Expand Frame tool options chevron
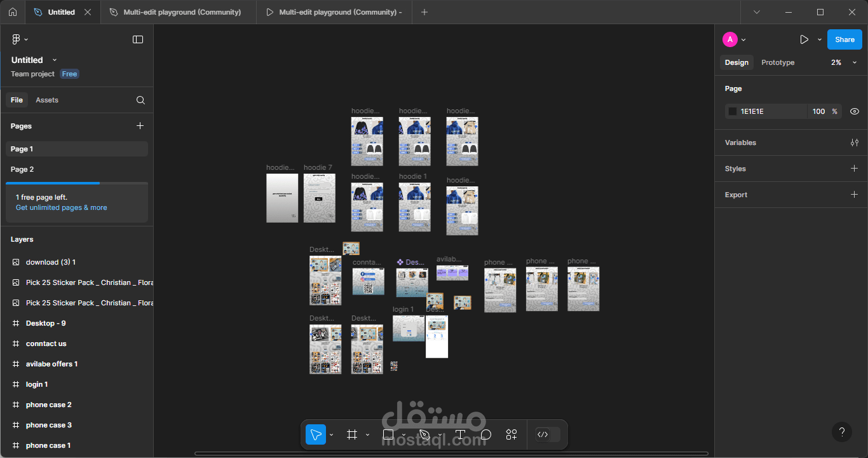This screenshot has width=868, height=458. (367, 435)
